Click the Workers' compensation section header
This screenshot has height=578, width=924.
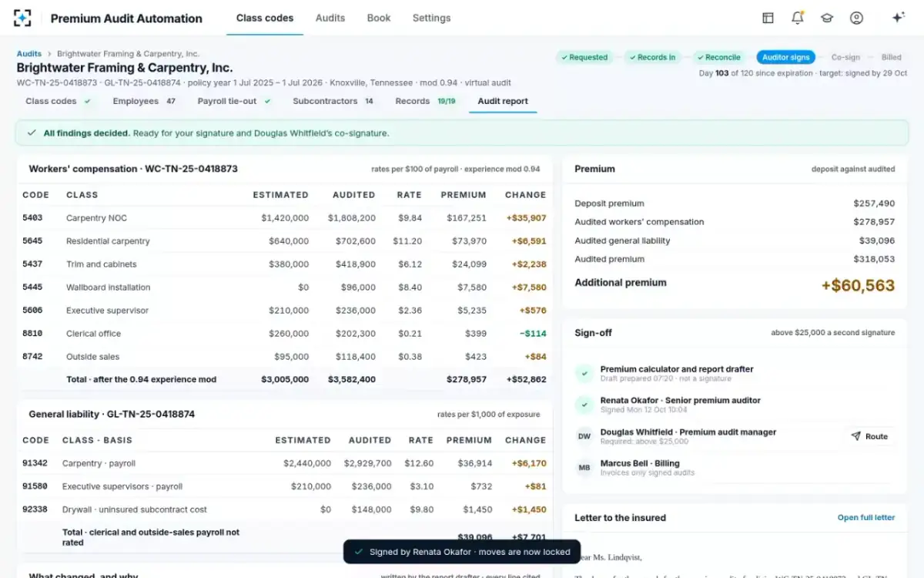133,169
